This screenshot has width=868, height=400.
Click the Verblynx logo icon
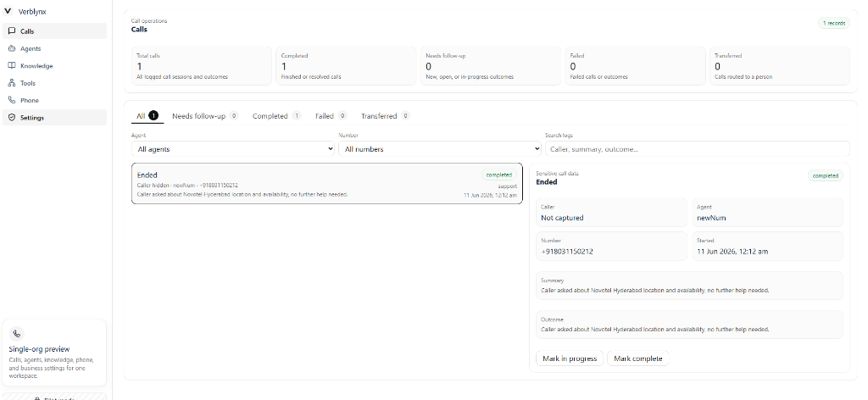[8, 11]
